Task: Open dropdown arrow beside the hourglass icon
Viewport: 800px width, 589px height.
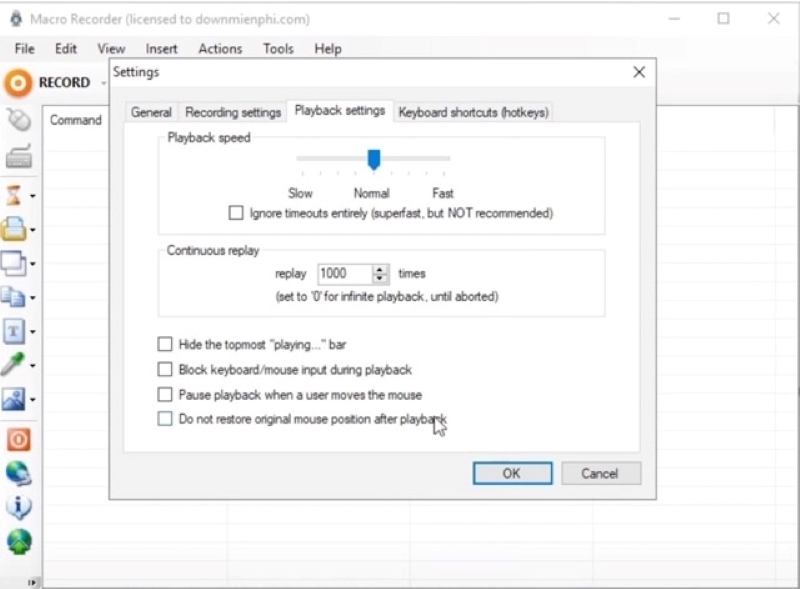Action: click(33, 196)
